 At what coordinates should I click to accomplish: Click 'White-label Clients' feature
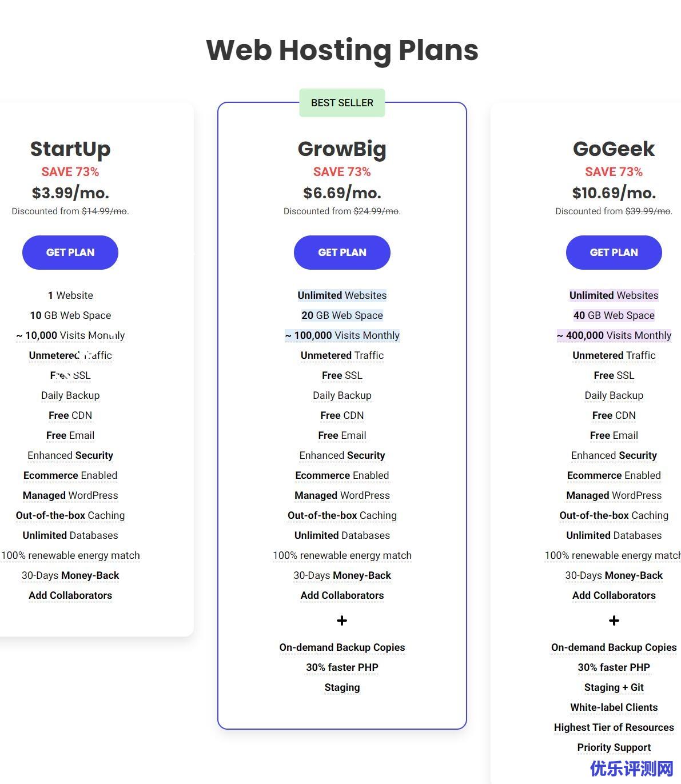614,707
